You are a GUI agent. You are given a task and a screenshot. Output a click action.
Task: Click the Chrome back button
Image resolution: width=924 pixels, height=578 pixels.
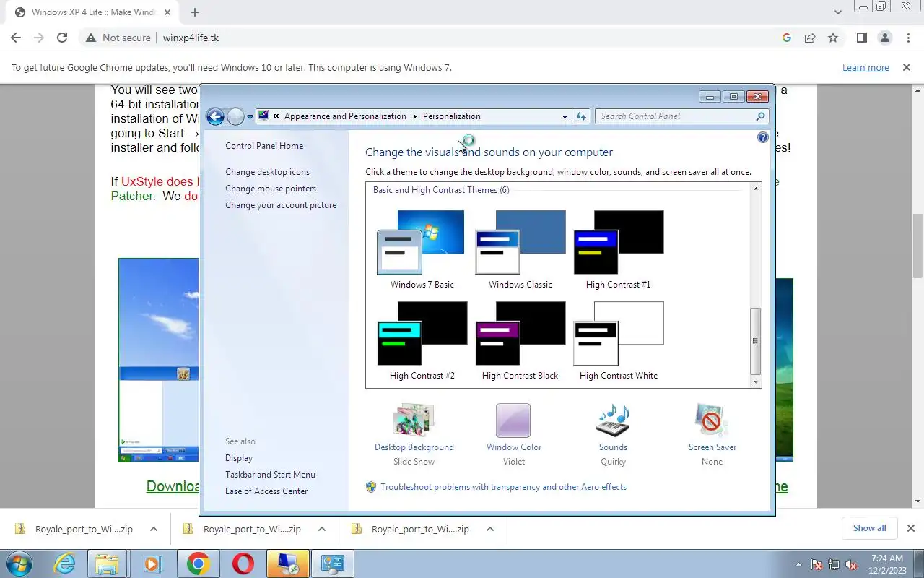tap(16, 38)
